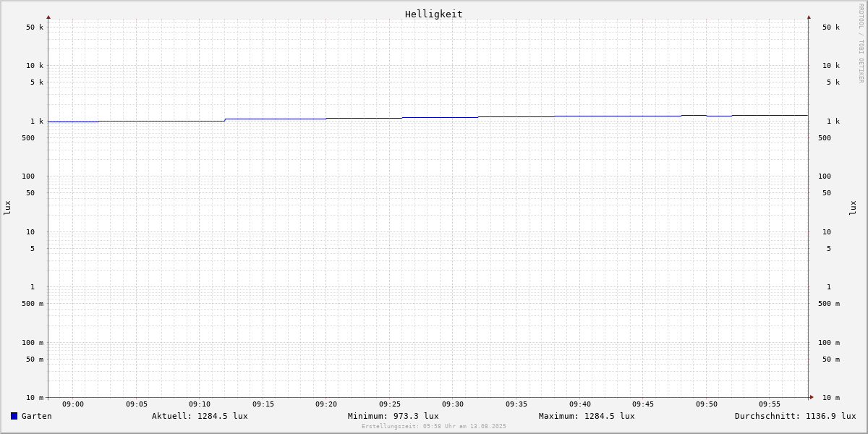Click the 09:25 time axis label

tap(390, 404)
